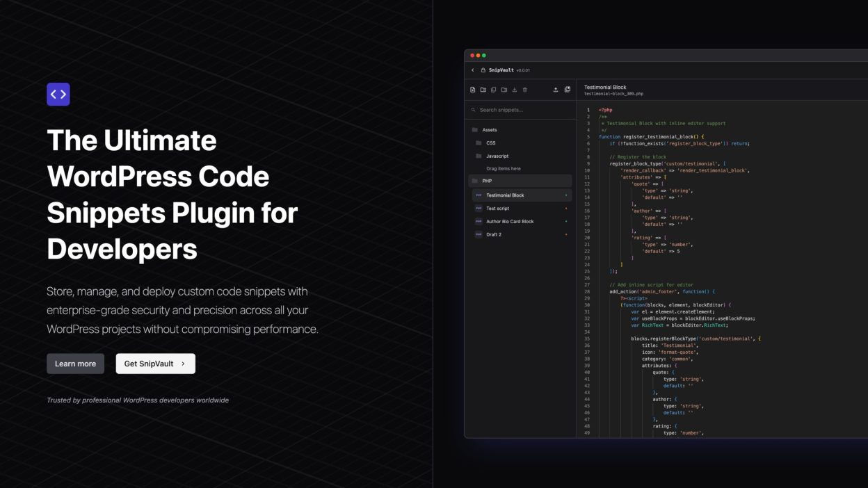
Task: Click the search magnifier icon
Action: pyautogui.click(x=474, y=110)
